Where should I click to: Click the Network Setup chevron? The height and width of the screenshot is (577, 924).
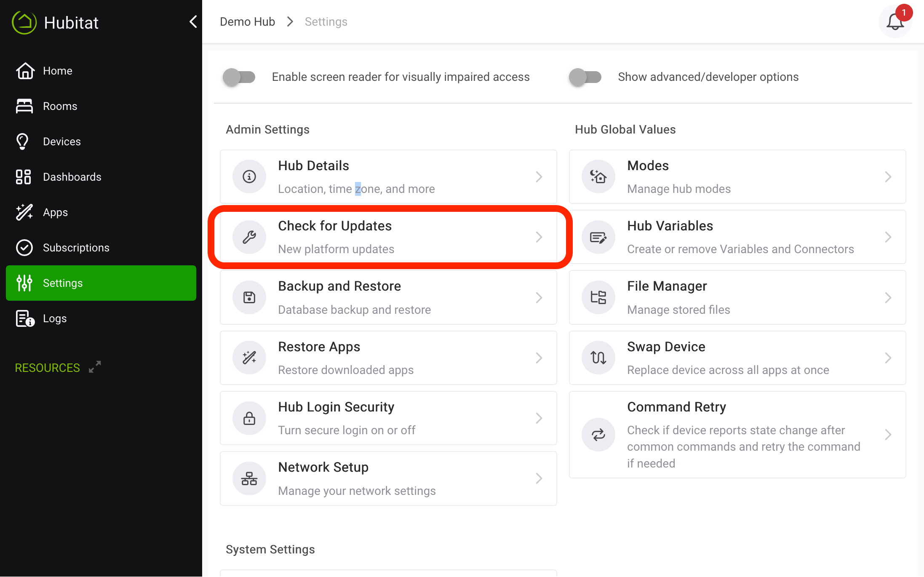click(539, 478)
